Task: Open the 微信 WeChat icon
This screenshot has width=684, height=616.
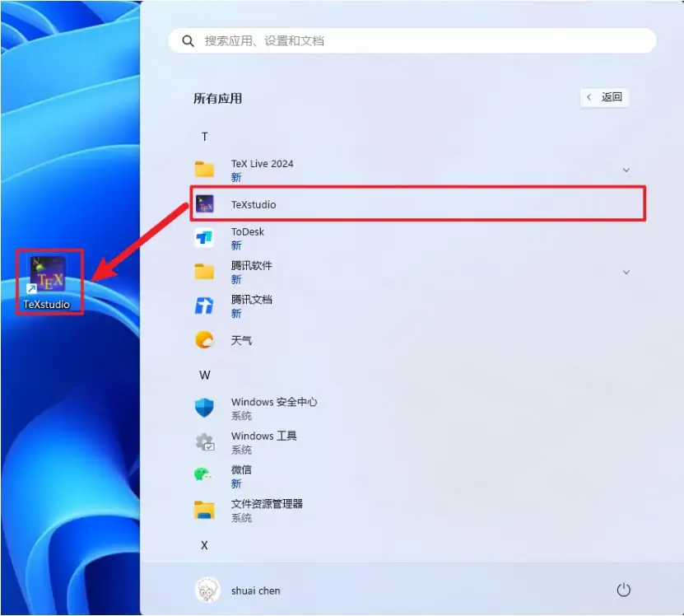Action: pyautogui.click(x=203, y=475)
